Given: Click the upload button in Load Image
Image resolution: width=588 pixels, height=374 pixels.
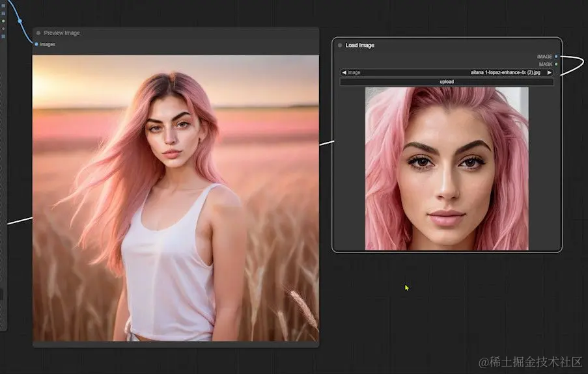Looking at the screenshot, I should [x=447, y=82].
